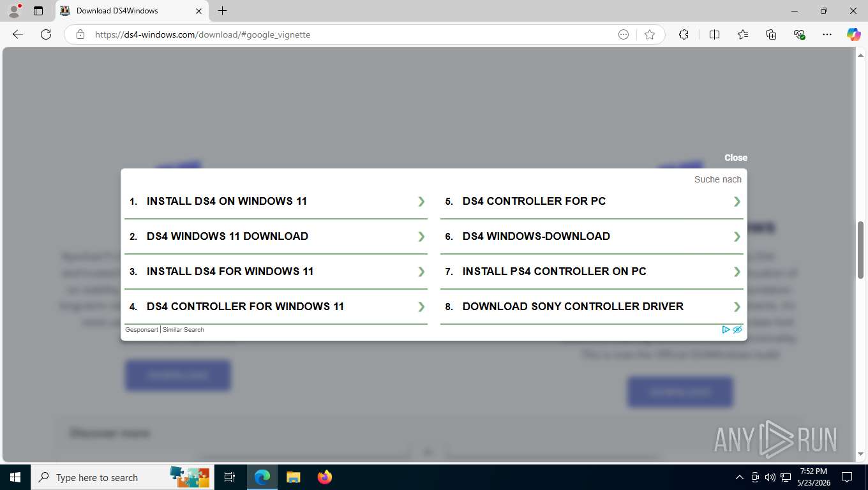Open the tab actions menu icon

point(38,11)
